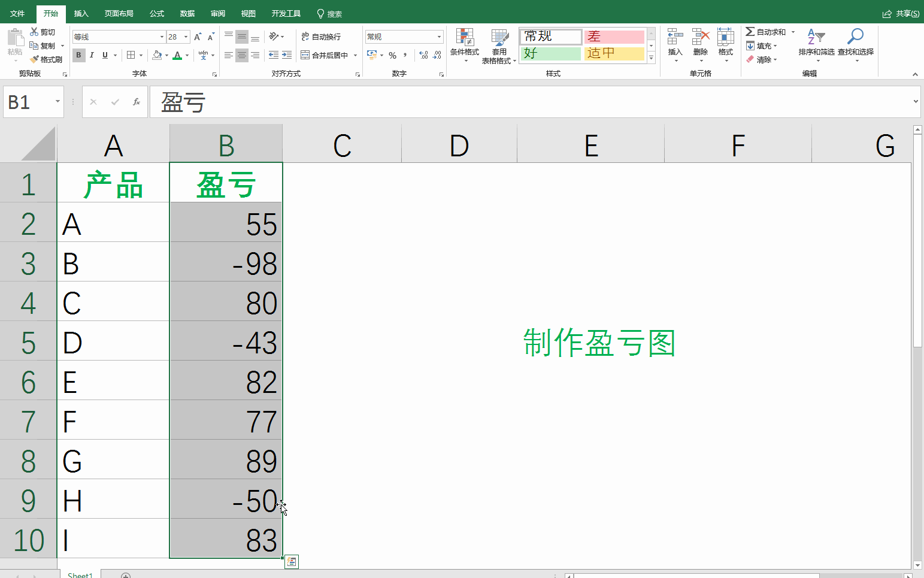The image size is (924, 578).
Task: Toggle center horizontal alignment
Action: [242, 55]
